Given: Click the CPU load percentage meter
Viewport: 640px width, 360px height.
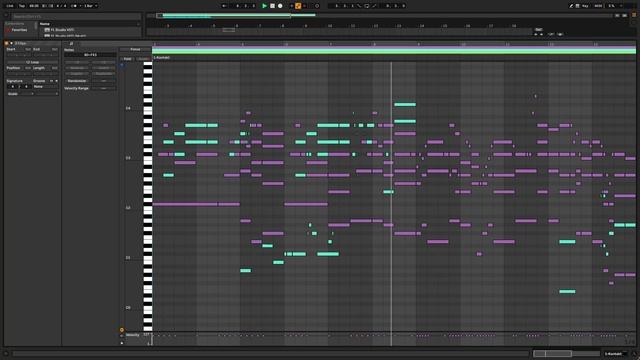Looking at the screenshot, I should point(611,6).
